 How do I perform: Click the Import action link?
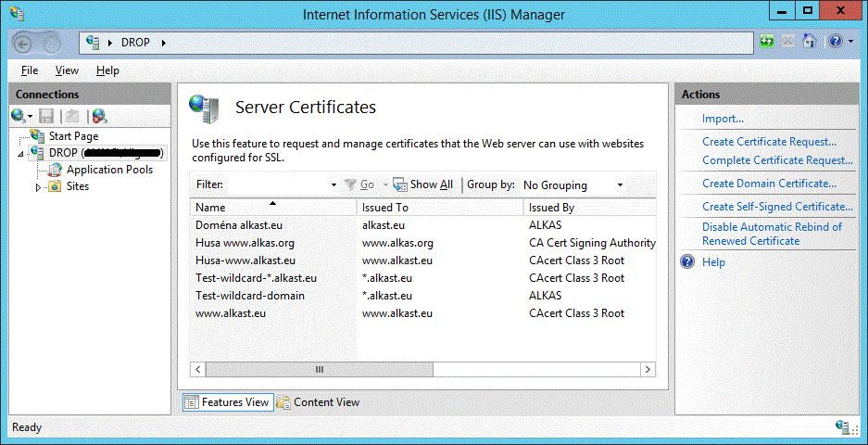click(x=723, y=119)
